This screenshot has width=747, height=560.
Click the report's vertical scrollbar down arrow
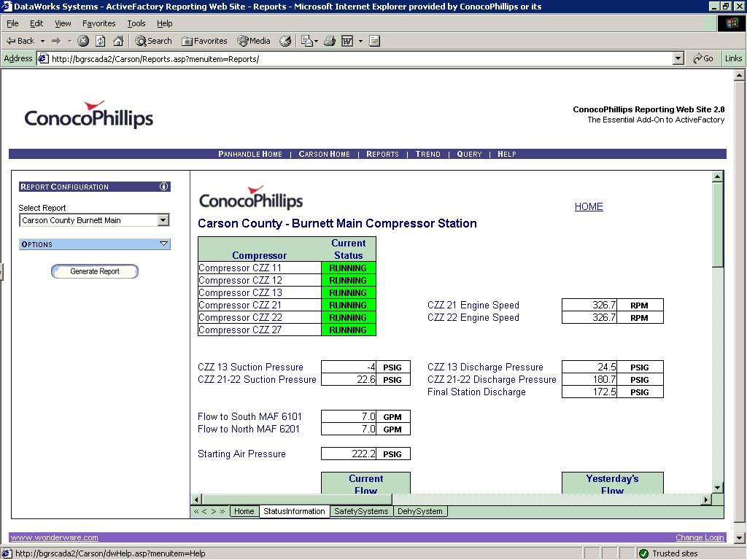718,488
